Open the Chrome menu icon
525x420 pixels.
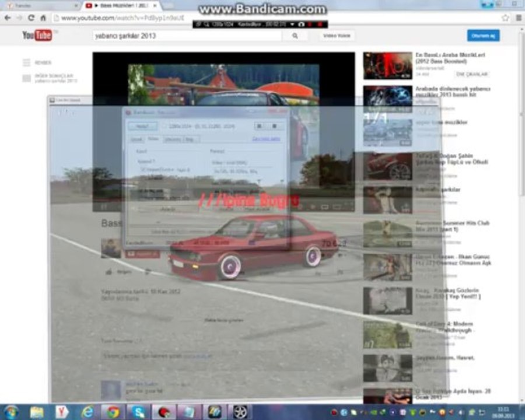519,17
